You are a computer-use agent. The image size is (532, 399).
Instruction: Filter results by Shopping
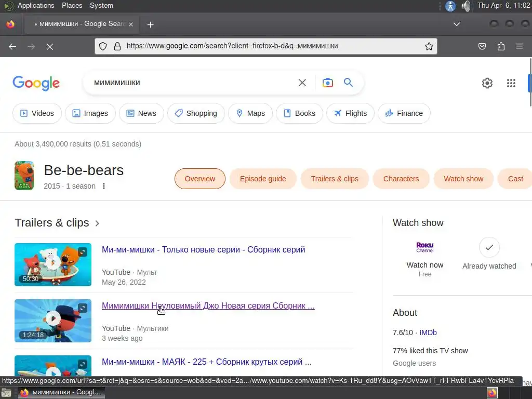(x=196, y=113)
